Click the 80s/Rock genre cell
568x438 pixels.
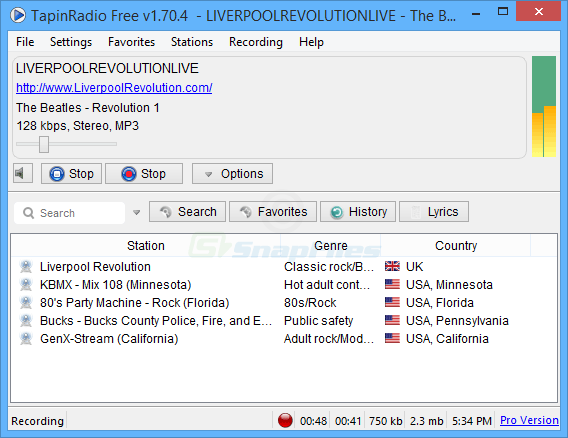point(310,303)
